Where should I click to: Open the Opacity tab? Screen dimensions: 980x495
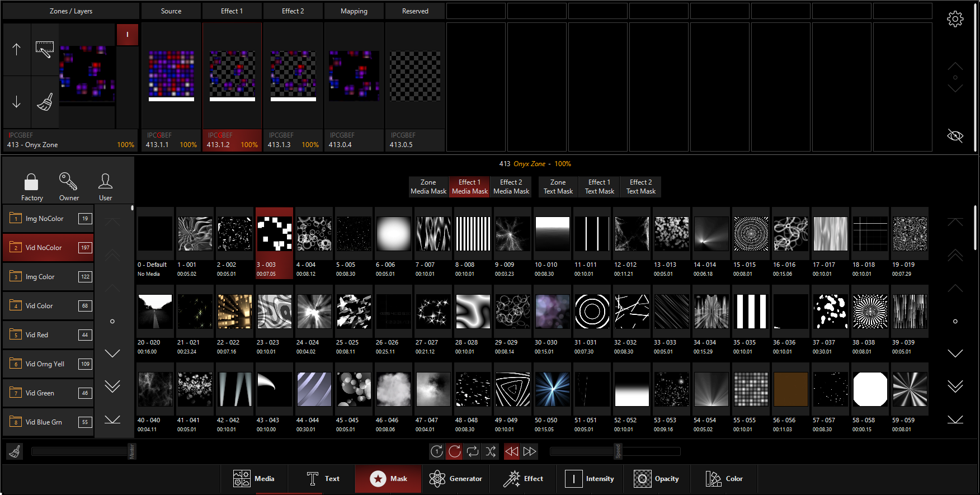pos(657,479)
